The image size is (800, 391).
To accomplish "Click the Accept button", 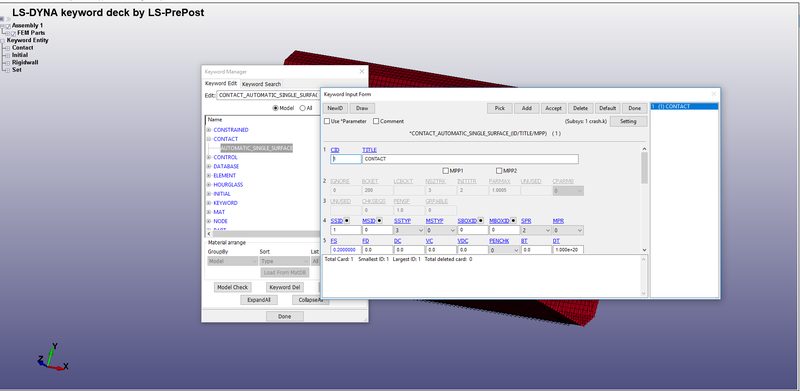I will [x=554, y=108].
